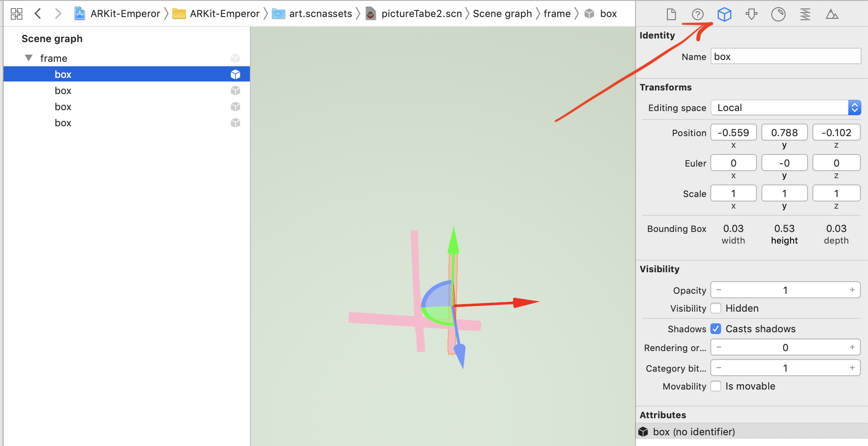This screenshot has height=446, width=868.
Task: Collapse the frame node in scene graph
Action: [29, 58]
